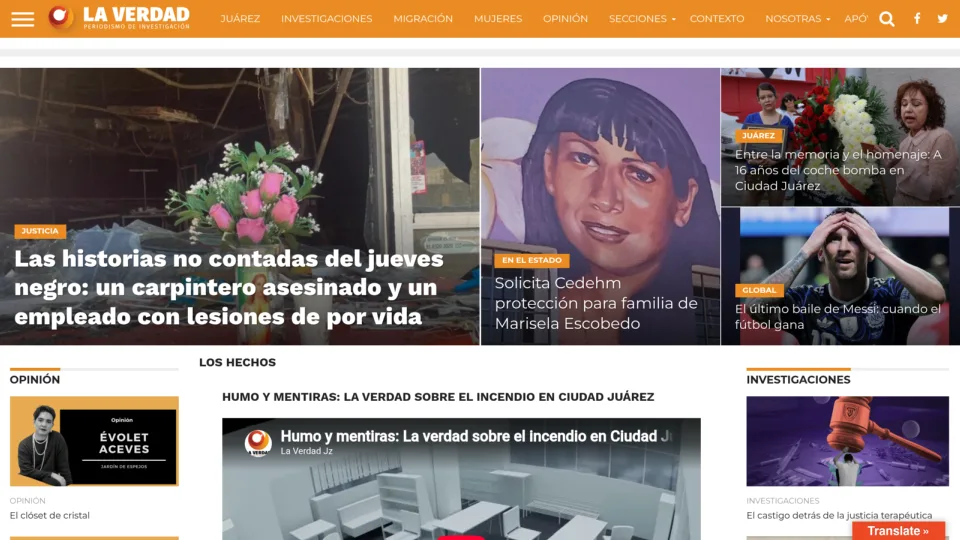Click the incendio video player preview

tap(461, 479)
